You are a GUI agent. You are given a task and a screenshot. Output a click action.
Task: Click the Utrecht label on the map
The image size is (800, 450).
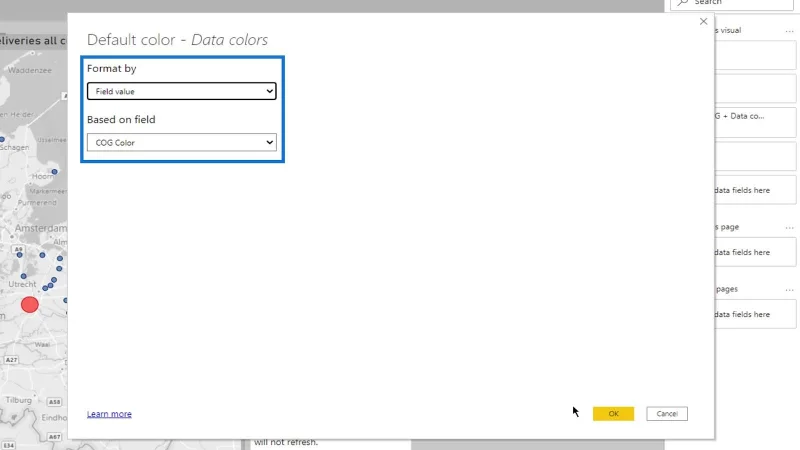pos(22,284)
